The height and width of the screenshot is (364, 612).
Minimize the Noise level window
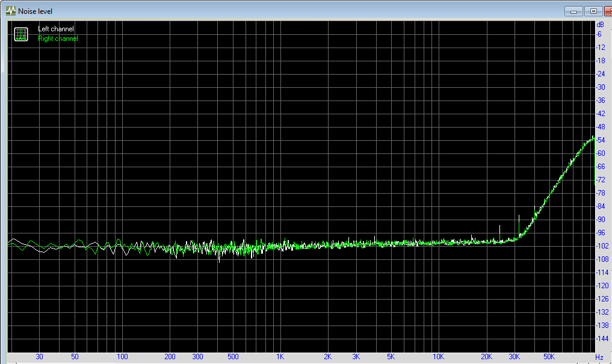[x=573, y=11]
